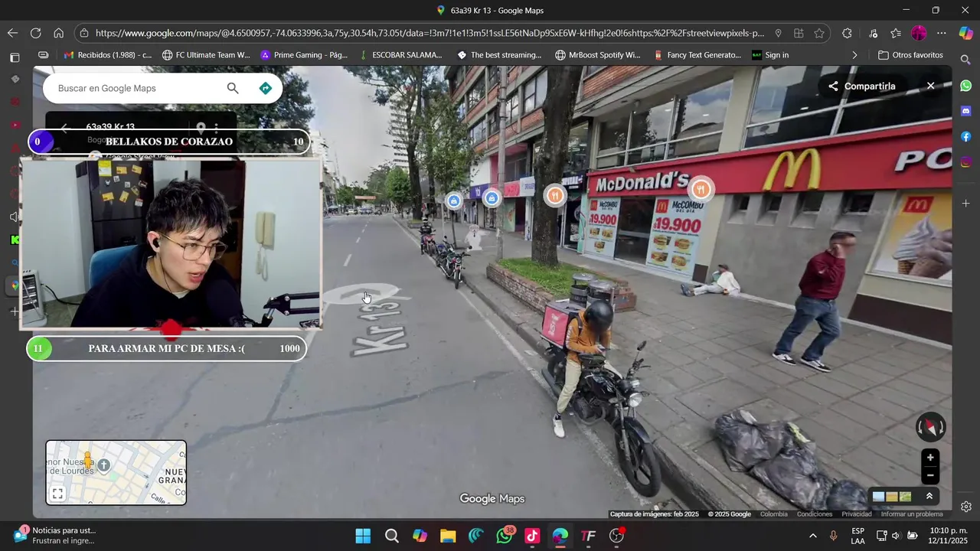The height and width of the screenshot is (551, 980).
Task: Open the Prime Gaming bookmark
Action: coord(304,55)
